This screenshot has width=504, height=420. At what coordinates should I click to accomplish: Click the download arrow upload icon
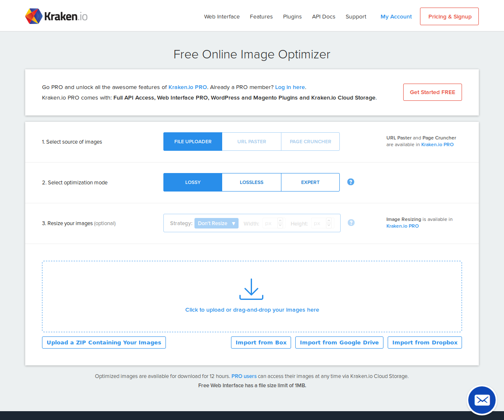pyautogui.click(x=251, y=289)
